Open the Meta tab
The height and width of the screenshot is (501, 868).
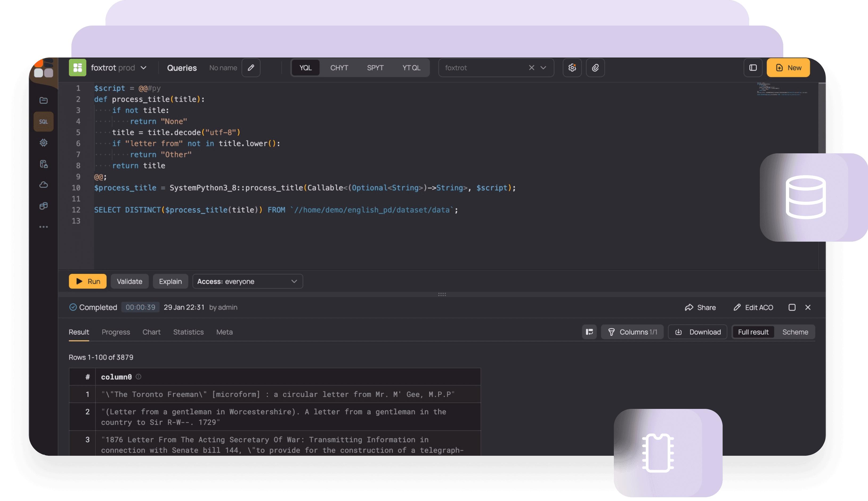point(225,332)
